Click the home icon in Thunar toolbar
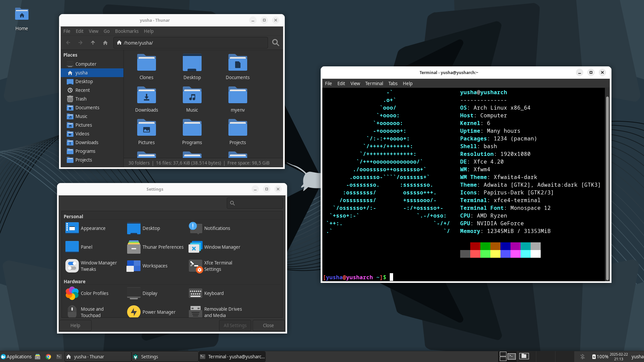Image resolution: width=644 pixels, height=362 pixels. 105,43
